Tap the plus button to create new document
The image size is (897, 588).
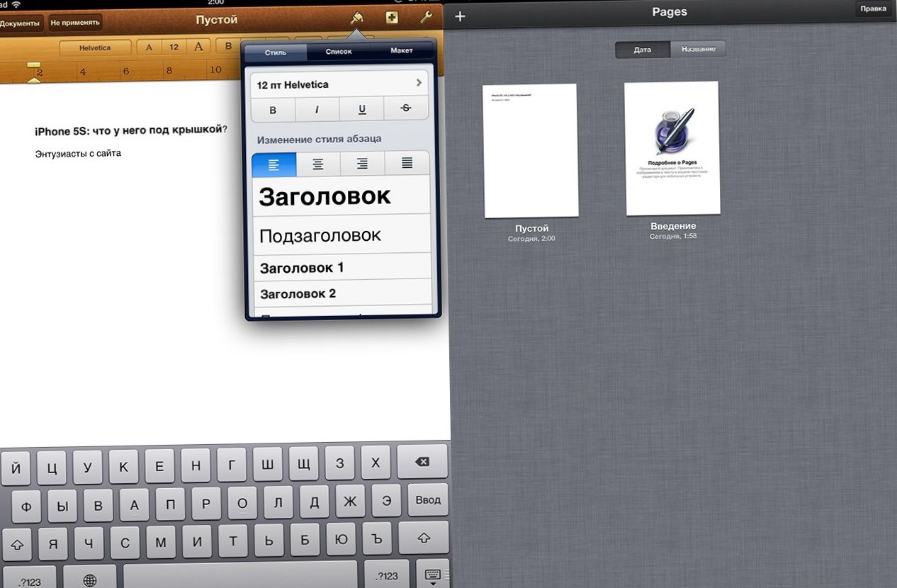(460, 16)
